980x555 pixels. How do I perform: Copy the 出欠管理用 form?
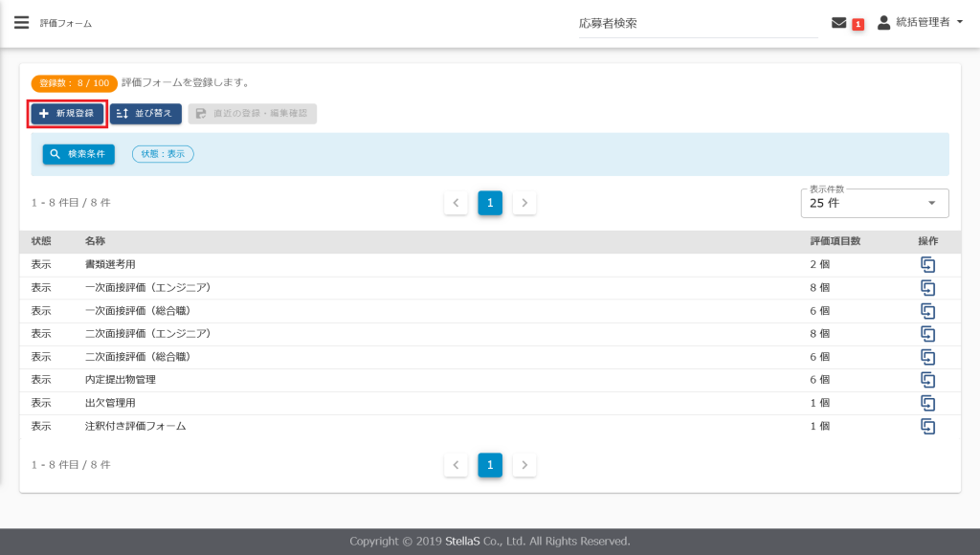point(927,403)
